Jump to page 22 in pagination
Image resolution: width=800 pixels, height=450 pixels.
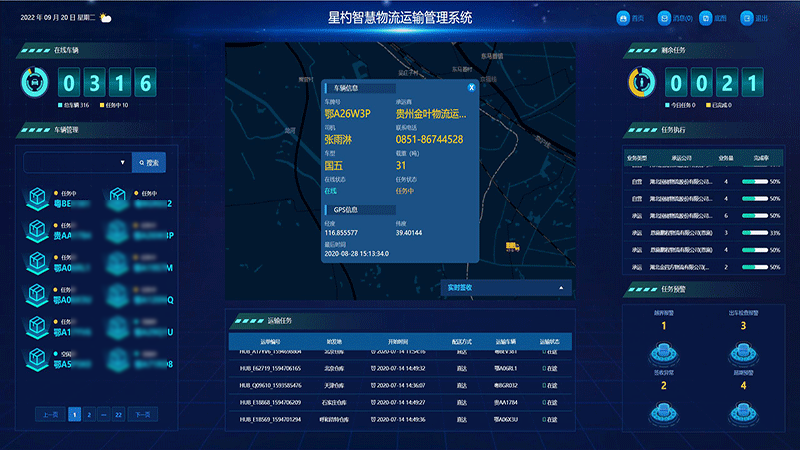pos(118,413)
